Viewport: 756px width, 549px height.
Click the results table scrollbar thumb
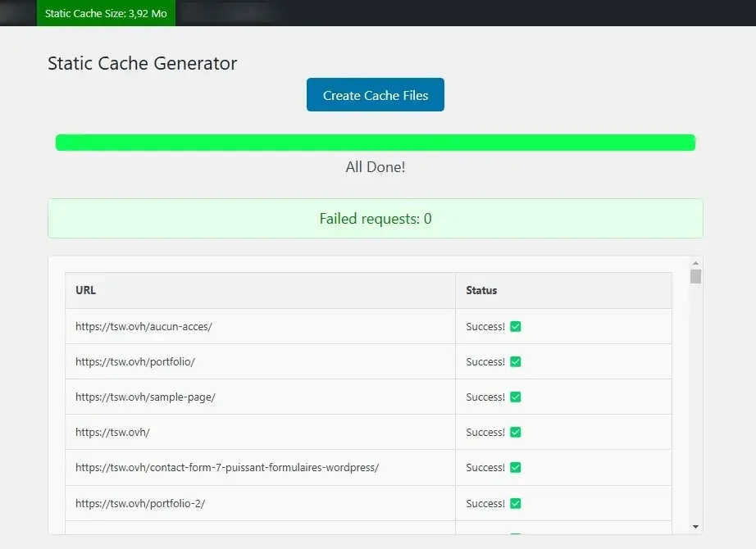click(x=695, y=277)
